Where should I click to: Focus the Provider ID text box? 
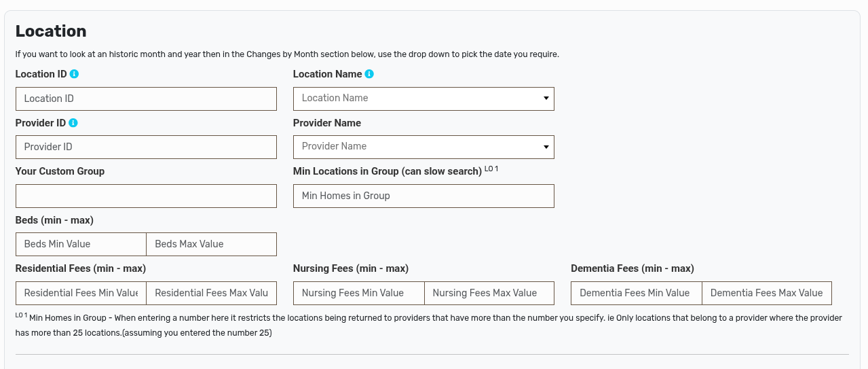[x=146, y=147]
